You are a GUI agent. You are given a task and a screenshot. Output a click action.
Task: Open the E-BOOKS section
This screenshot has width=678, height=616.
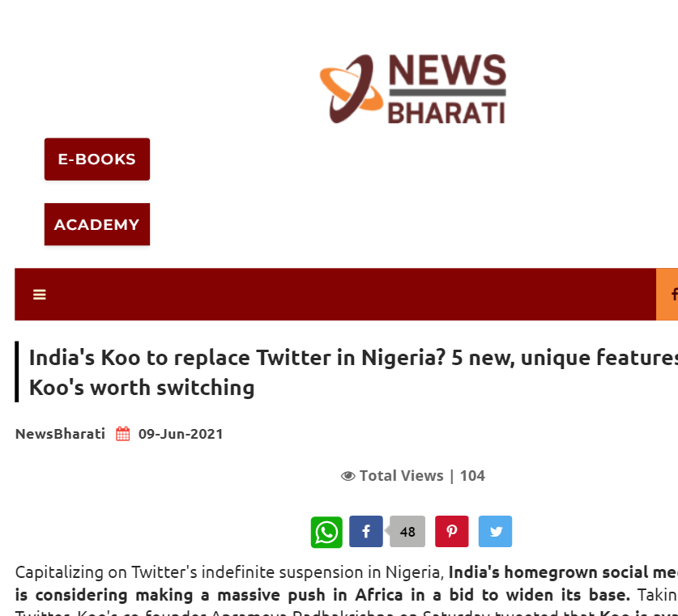(x=96, y=159)
